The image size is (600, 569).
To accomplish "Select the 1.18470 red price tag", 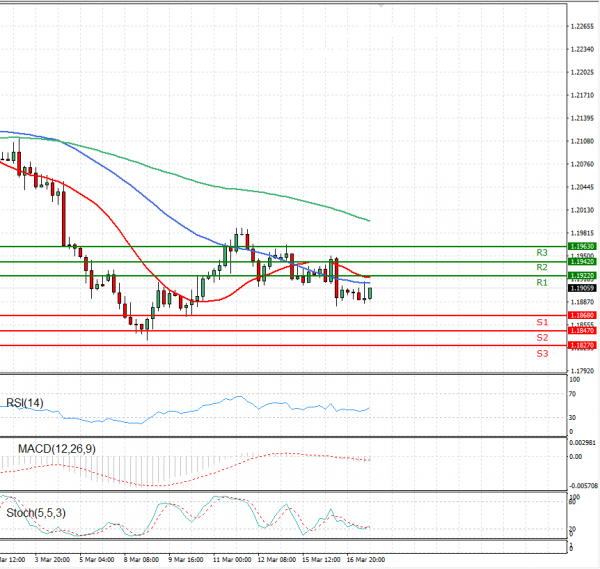I will tap(582, 330).
